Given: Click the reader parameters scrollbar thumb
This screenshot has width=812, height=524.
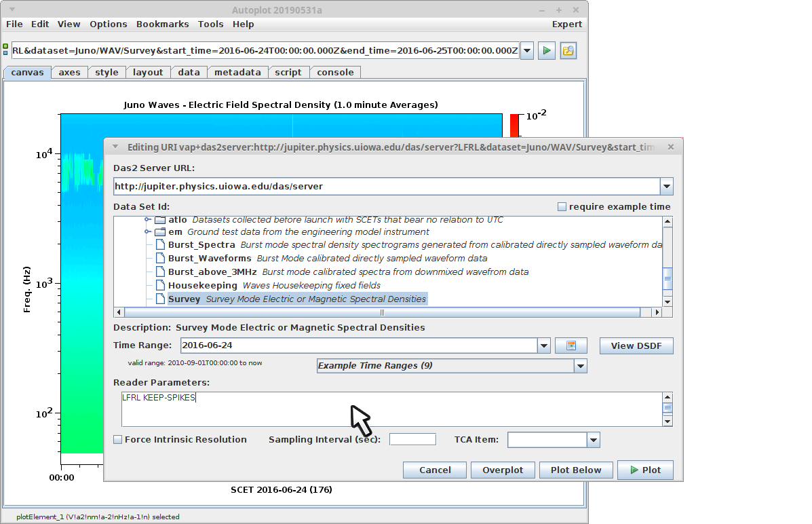Looking at the screenshot, I should [x=668, y=408].
